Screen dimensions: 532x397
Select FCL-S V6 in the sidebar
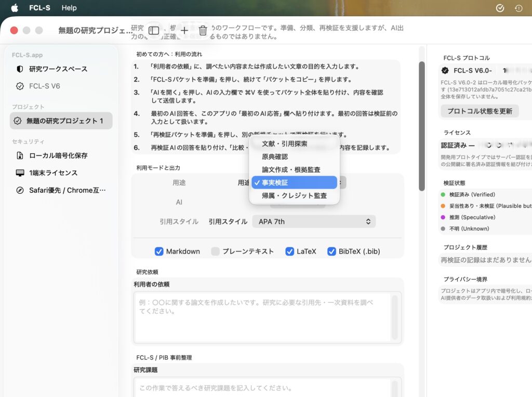point(61,86)
